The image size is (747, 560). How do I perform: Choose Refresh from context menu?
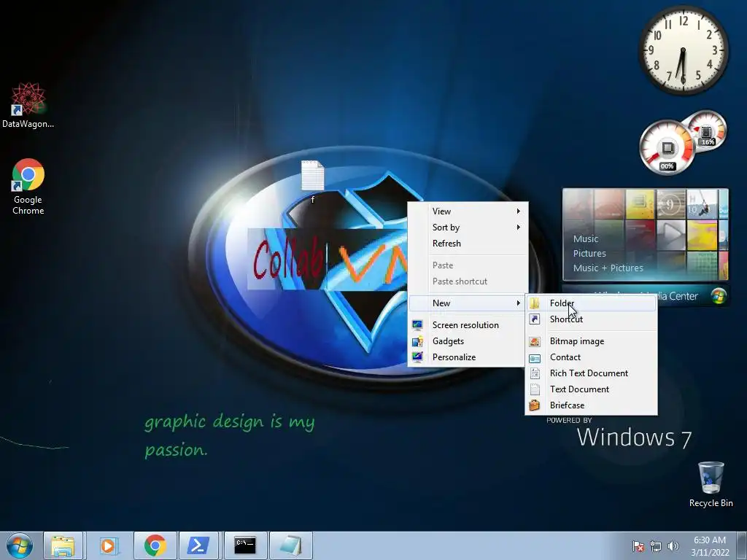(x=468, y=244)
